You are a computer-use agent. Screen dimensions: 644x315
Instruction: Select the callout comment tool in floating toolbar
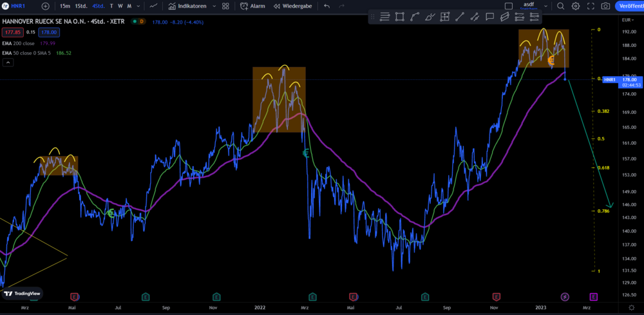click(x=489, y=16)
